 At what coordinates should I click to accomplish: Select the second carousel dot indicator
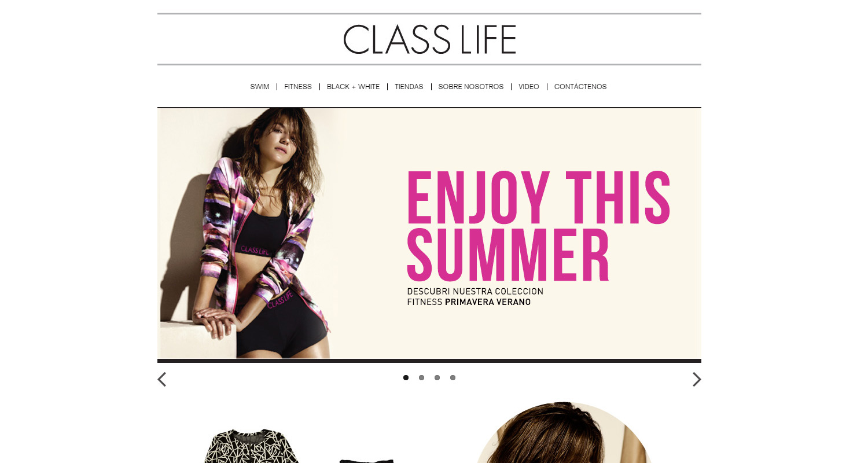coord(421,378)
